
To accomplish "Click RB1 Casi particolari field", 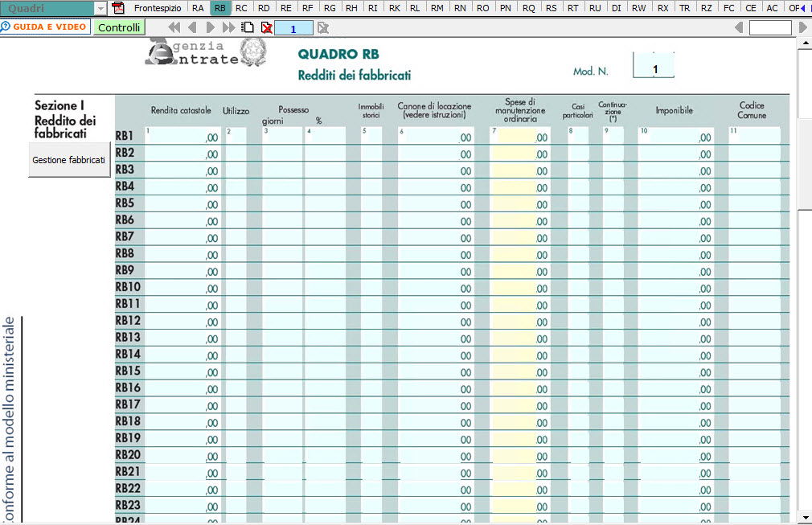I will tap(578, 136).
